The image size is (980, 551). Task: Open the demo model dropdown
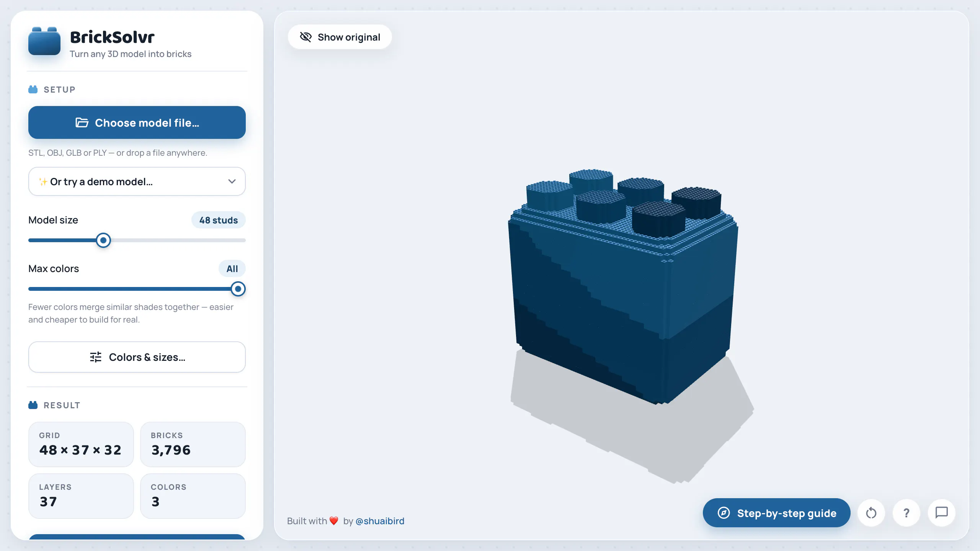137,181
